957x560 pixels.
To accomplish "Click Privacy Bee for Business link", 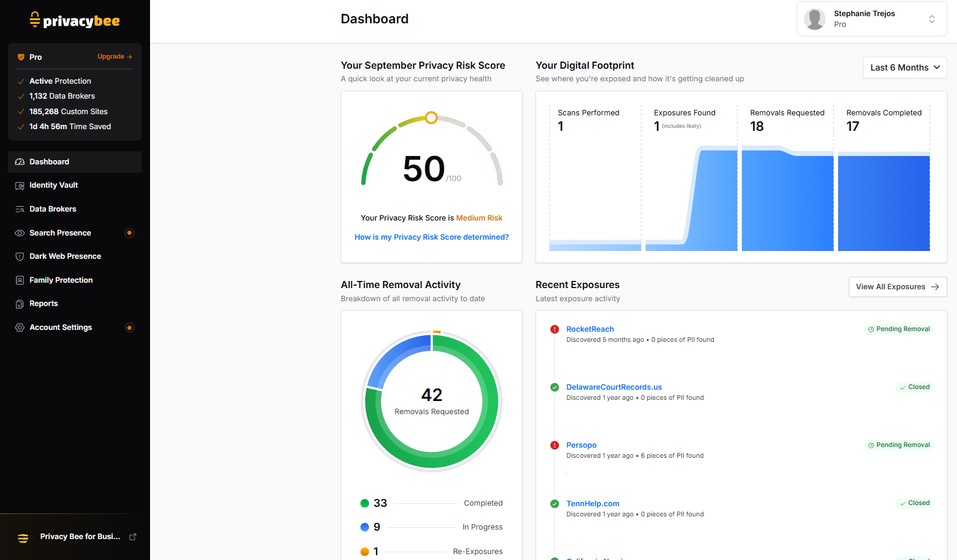I will pos(80,537).
